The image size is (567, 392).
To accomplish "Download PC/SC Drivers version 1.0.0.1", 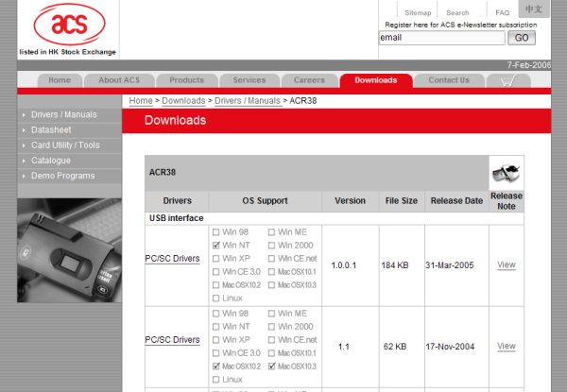I will coord(172,258).
